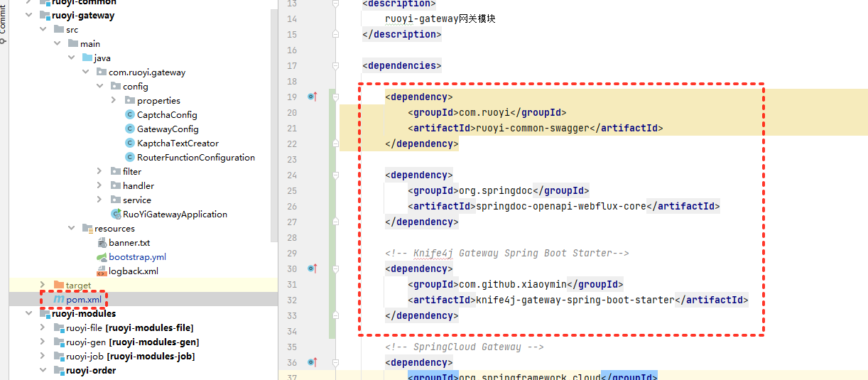Collapse the config package node
This screenshot has width=868, height=380.
[99, 87]
